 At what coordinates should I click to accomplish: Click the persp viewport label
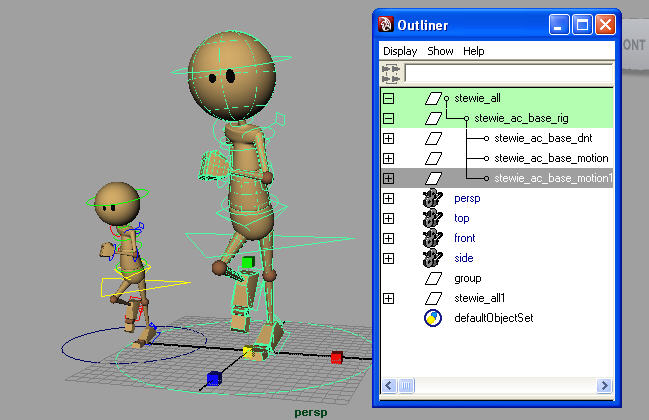coord(311,413)
